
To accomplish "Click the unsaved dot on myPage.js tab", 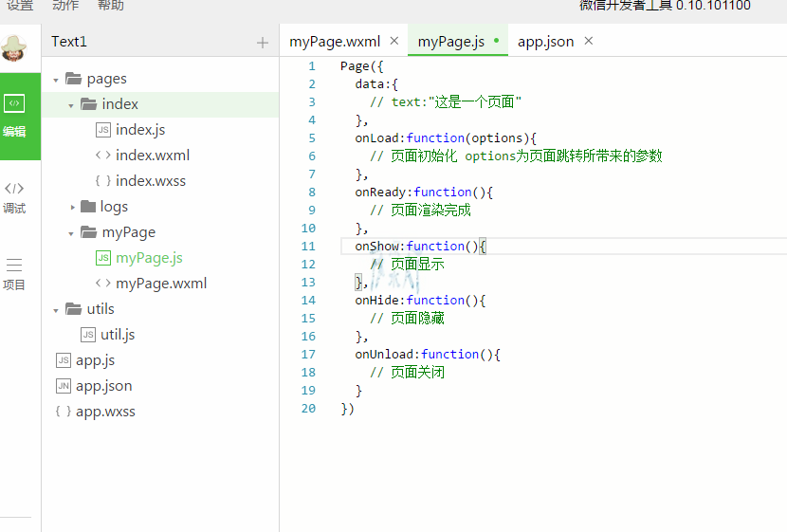I will tap(496, 42).
